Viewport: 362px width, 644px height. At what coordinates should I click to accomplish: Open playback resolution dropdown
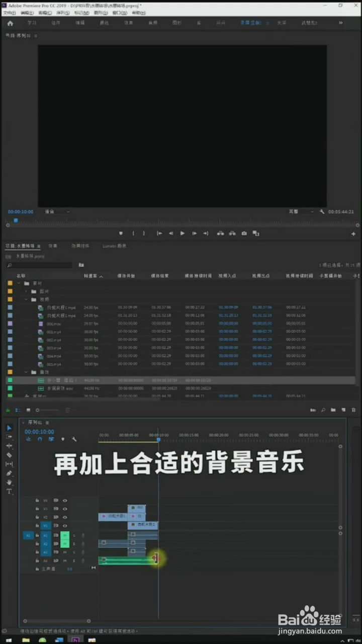click(301, 212)
